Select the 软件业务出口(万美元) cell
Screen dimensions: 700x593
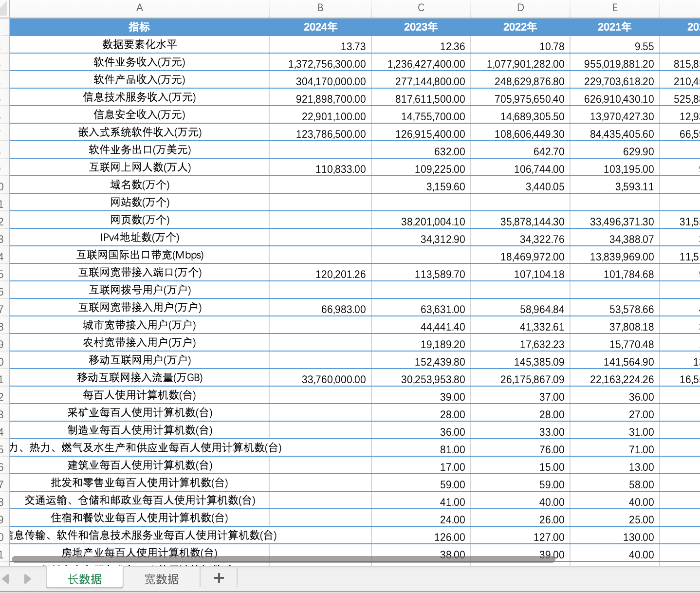(139, 150)
